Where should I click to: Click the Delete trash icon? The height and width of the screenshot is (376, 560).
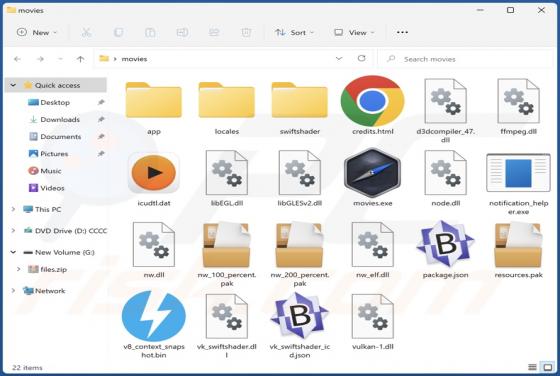[246, 32]
